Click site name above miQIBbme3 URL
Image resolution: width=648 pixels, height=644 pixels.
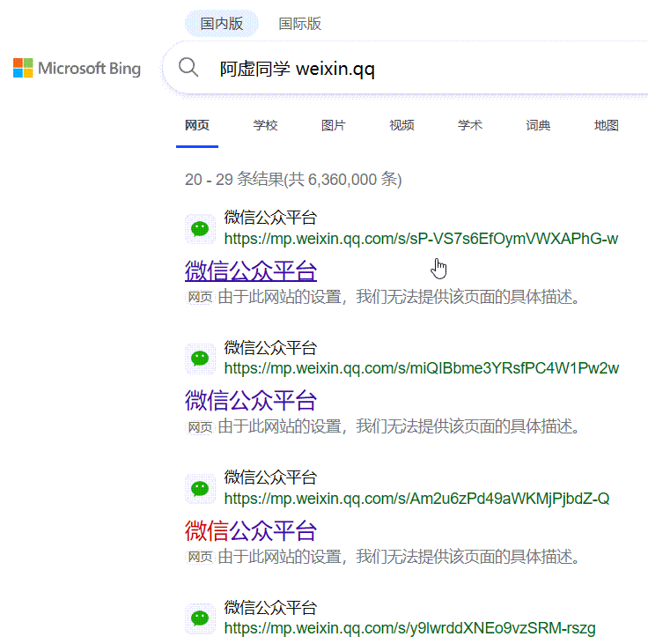270,347
